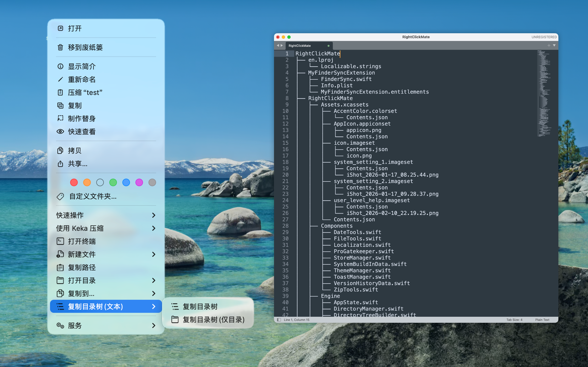
Task: Open the tab overflow dropdown arrow in the editor
Action: click(554, 45)
